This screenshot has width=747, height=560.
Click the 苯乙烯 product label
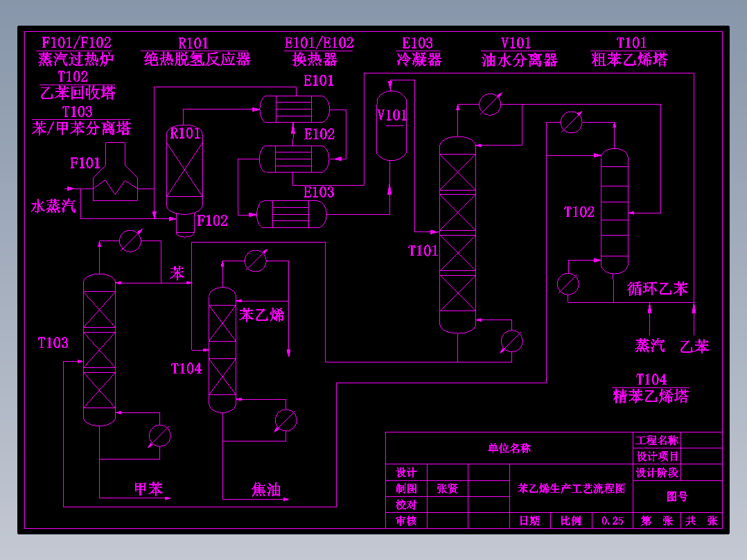261,315
